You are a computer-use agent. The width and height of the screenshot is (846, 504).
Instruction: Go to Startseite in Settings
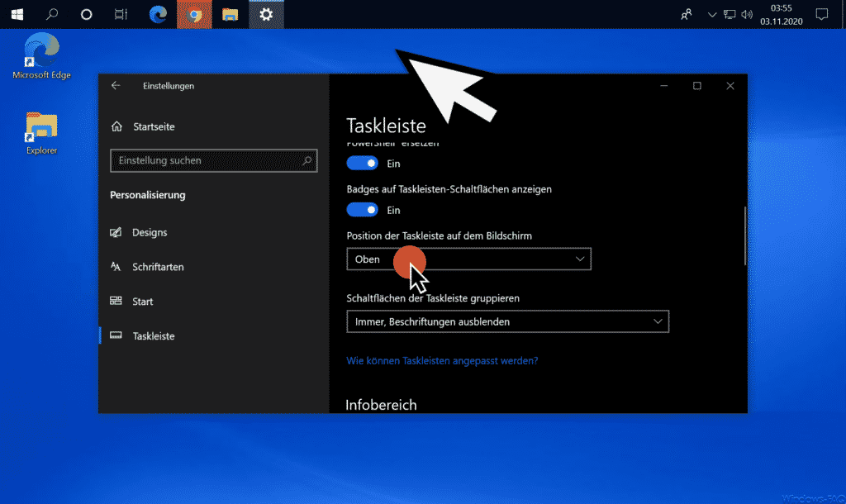tap(143, 126)
